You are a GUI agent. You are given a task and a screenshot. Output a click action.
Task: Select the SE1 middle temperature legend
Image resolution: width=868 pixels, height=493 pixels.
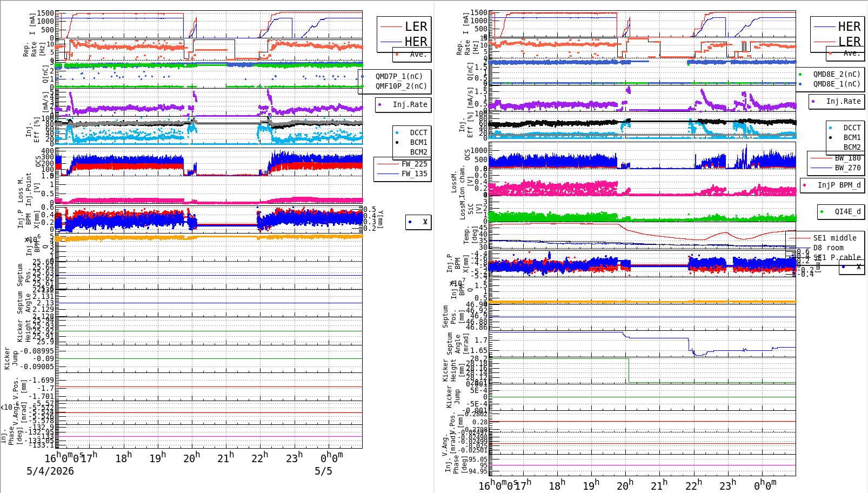pyautogui.click(x=834, y=238)
